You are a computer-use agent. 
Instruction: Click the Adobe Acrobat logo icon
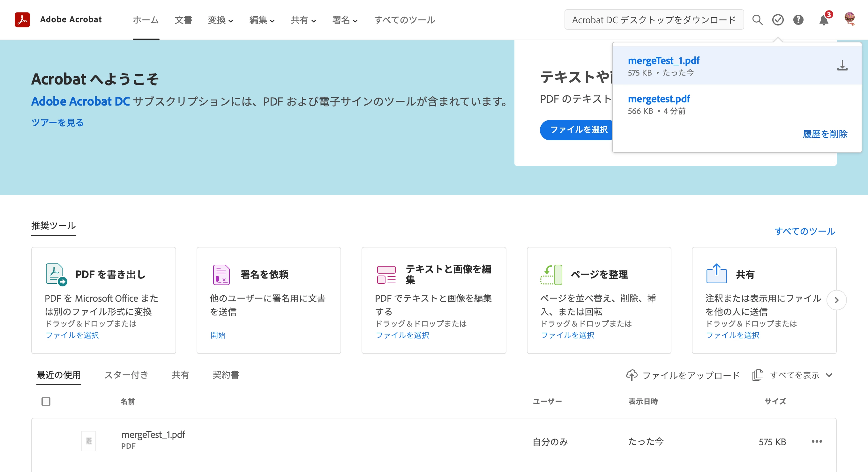[x=22, y=19]
